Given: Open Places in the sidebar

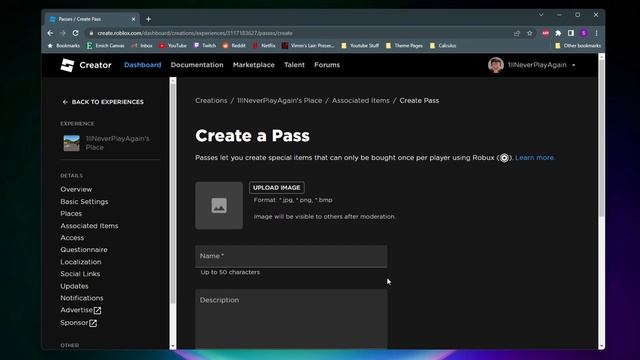Looking at the screenshot, I should click(x=71, y=213).
